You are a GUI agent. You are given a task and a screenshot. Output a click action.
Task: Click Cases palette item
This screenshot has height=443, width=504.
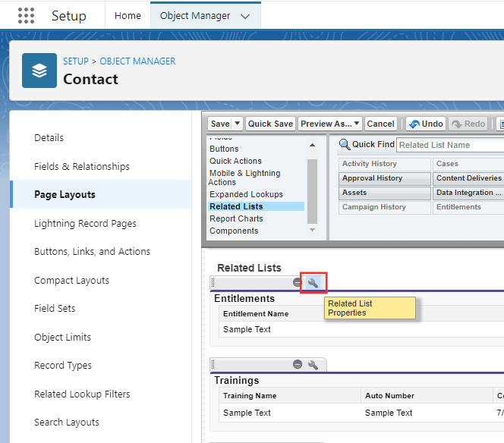coord(468,164)
